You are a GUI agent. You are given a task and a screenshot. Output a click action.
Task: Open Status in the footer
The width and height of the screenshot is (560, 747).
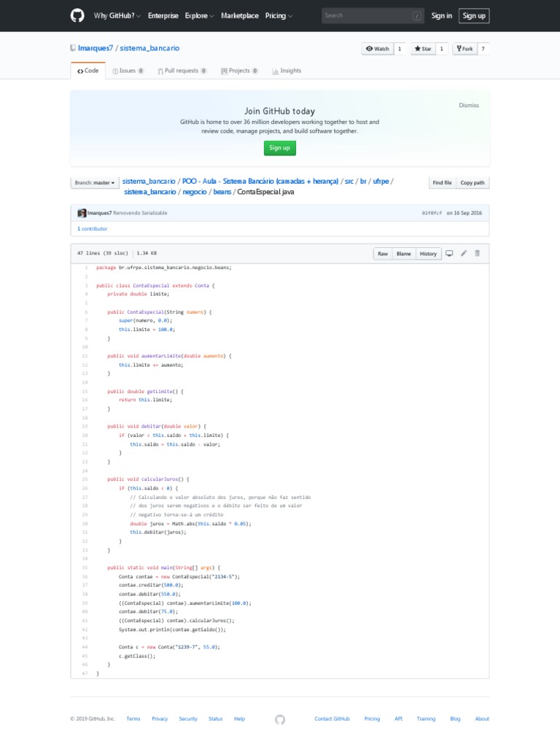[215, 719]
